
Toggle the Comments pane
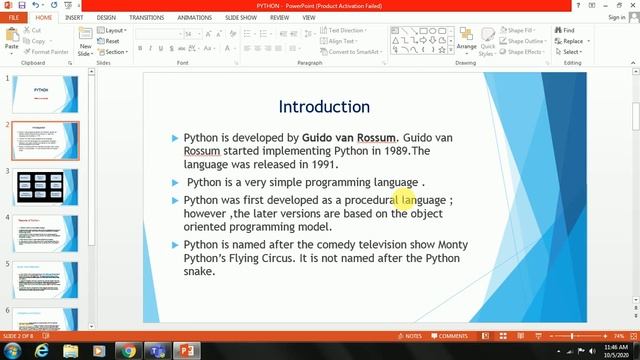pyautogui.click(x=449, y=336)
